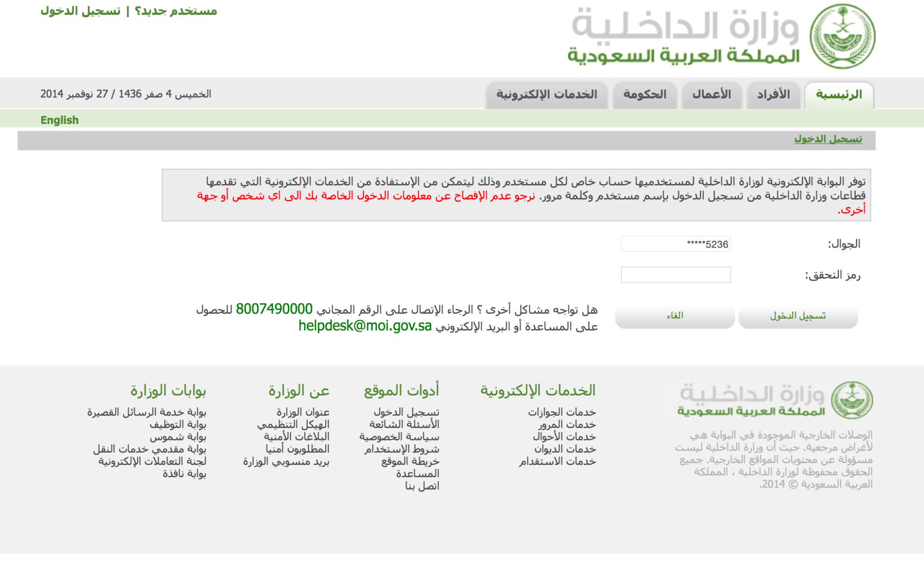Image resolution: width=924 pixels, height=571 pixels.
Task: Open خدمات الأحوال footer link
Action: 564,437
